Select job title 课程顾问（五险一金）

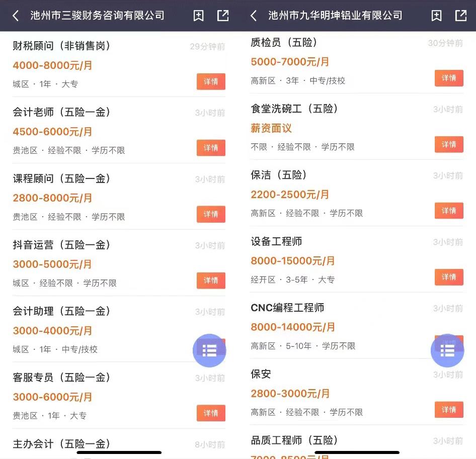[61, 178]
